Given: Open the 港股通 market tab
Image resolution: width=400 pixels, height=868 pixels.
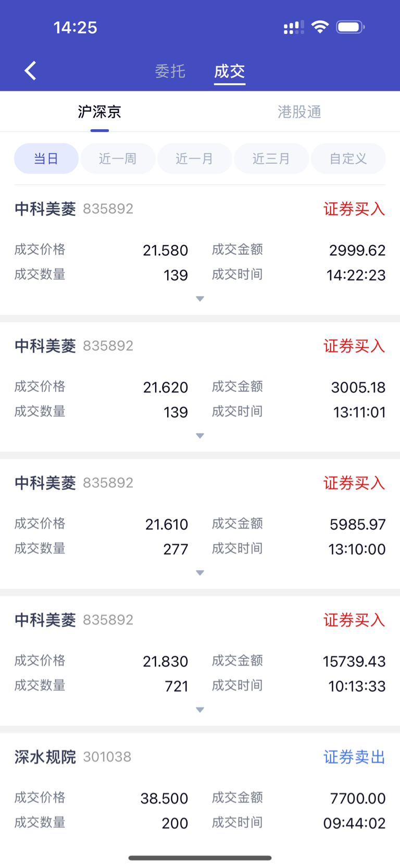Looking at the screenshot, I should coord(299,112).
